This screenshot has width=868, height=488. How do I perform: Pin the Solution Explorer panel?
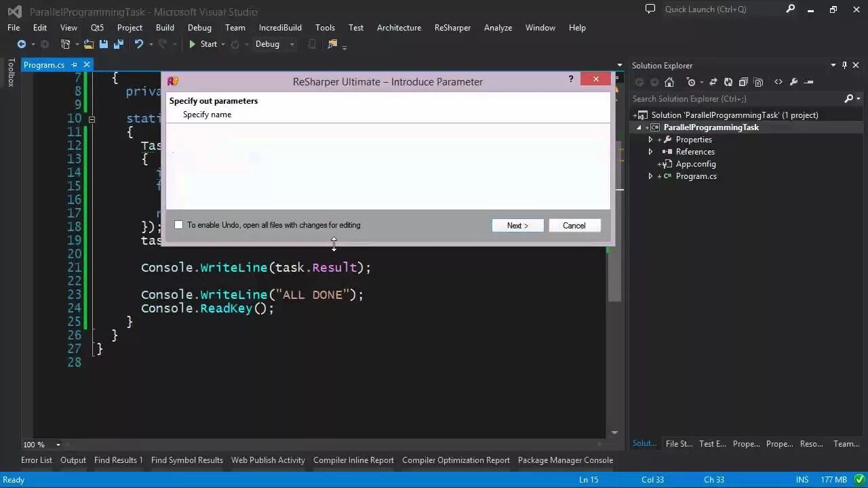(x=844, y=65)
